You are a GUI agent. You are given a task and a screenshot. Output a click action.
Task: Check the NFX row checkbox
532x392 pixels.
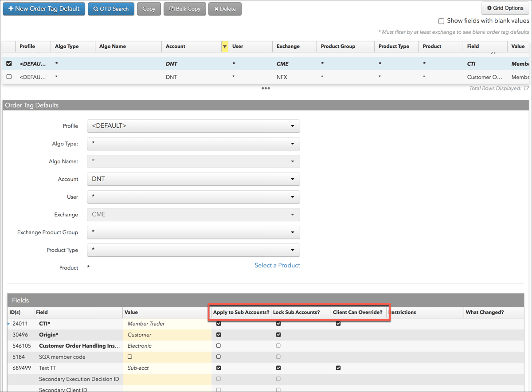point(9,77)
